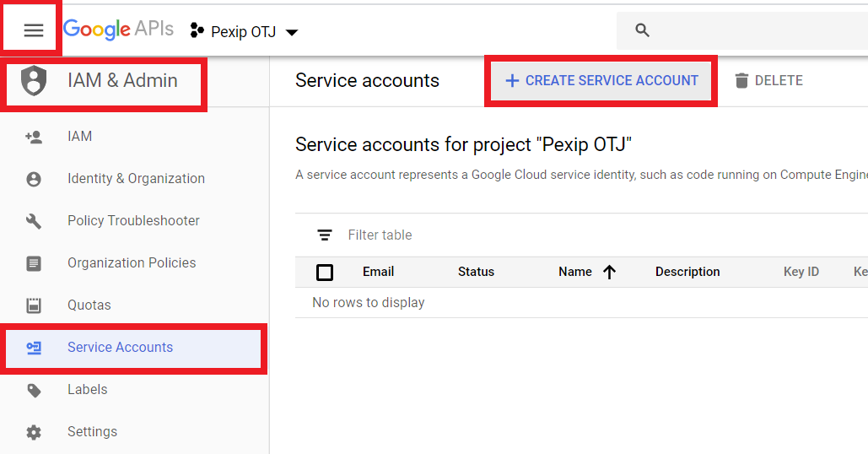Click Create Service Account button
The width and height of the screenshot is (868, 454).
[x=601, y=81]
